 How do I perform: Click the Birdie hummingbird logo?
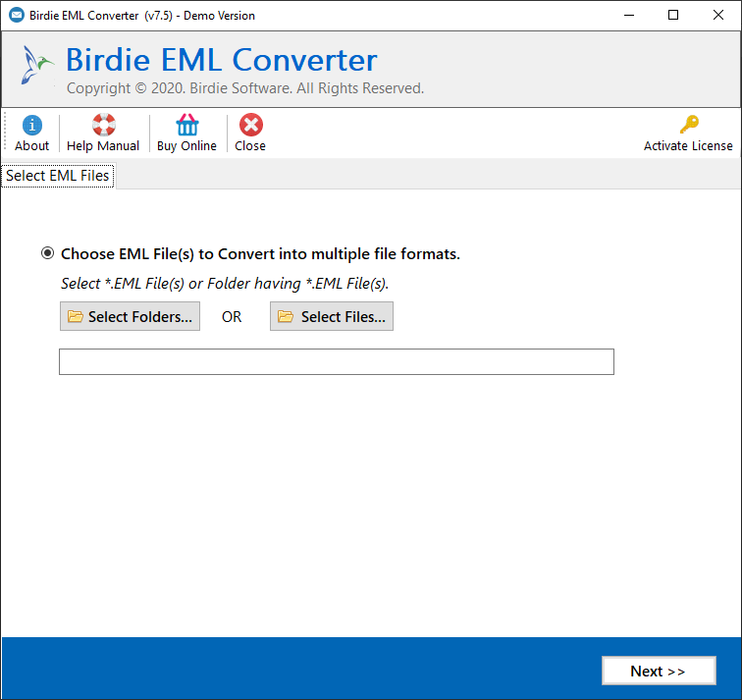pos(37,66)
